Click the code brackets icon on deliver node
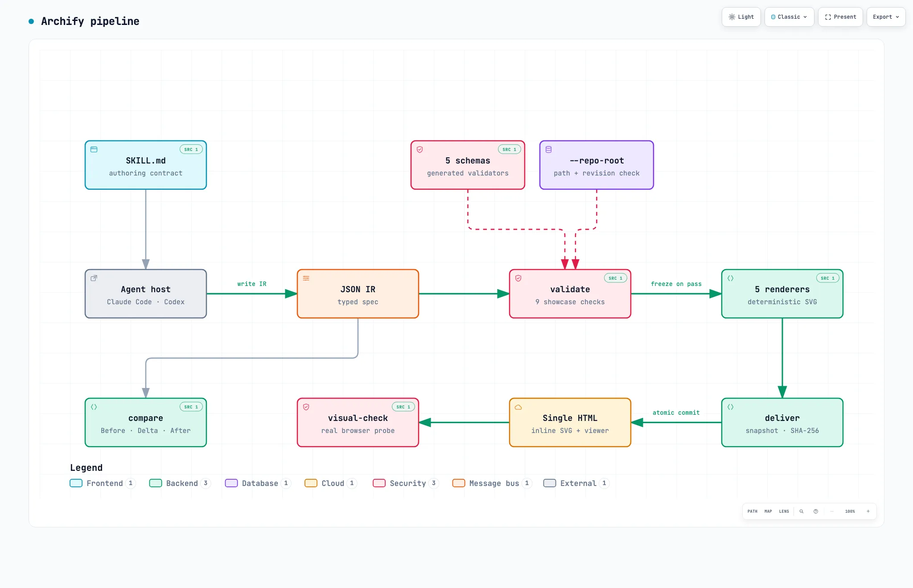This screenshot has width=913, height=588. point(731,407)
